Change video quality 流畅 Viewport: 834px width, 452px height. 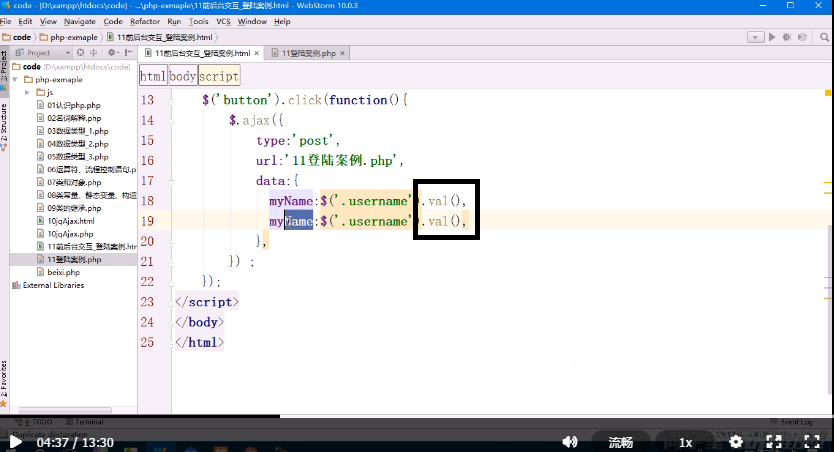(x=620, y=442)
